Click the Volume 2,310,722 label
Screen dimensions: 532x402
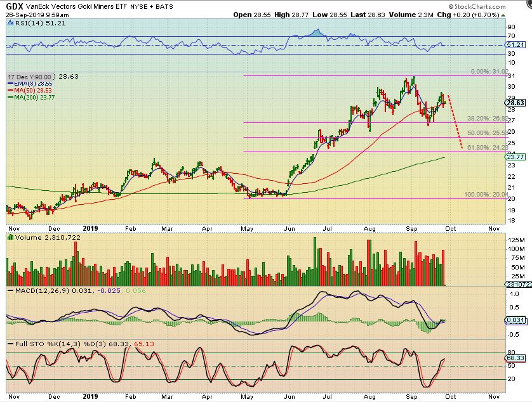pyautogui.click(x=44, y=238)
